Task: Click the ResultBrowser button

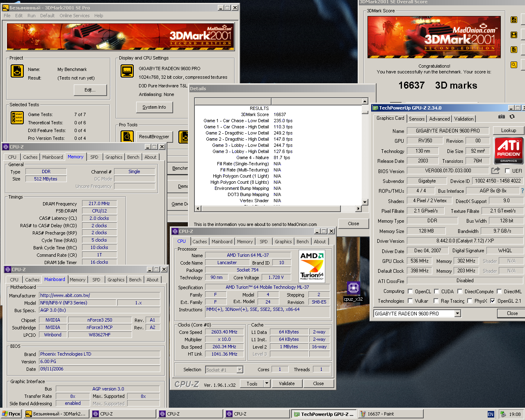Action: [x=154, y=137]
